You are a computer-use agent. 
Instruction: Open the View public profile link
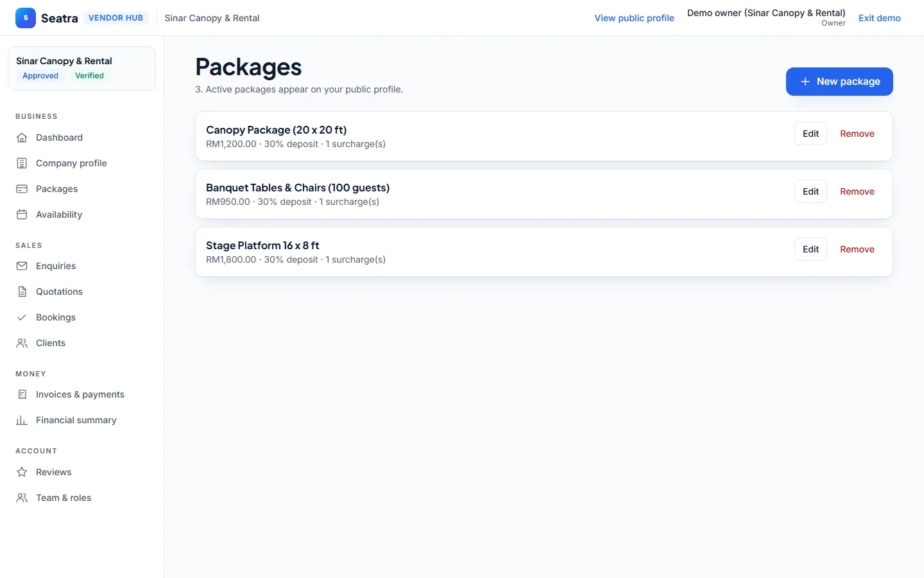click(634, 18)
